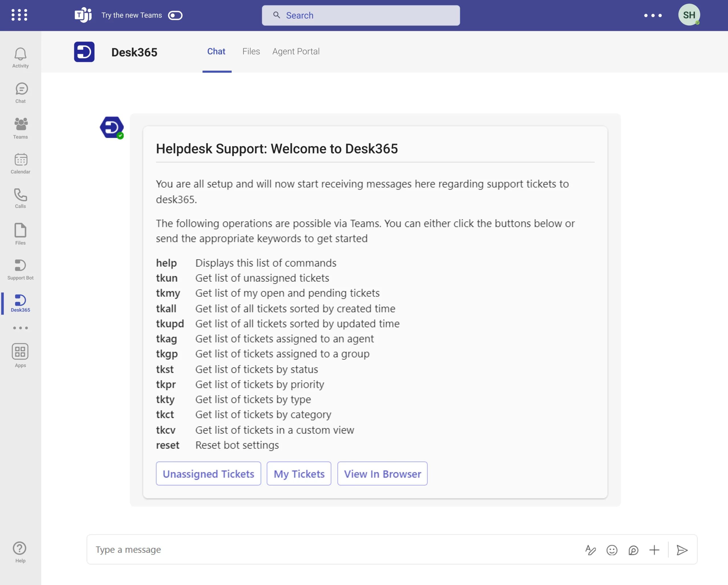The width and height of the screenshot is (728, 585).
Task: Go to Teams in sidebar
Action: pyautogui.click(x=20, y=128)
